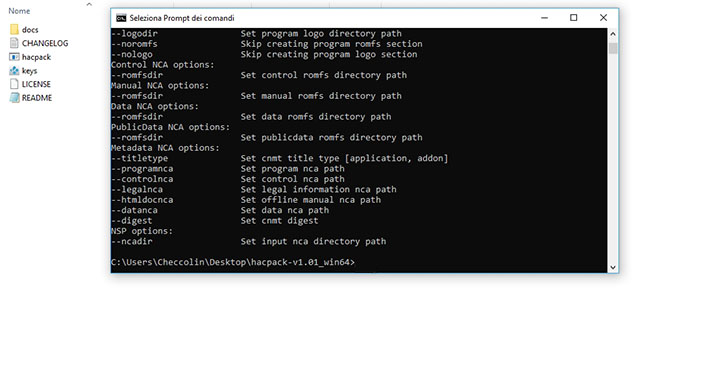Click the CHANGELOG file icon

(x=14, y=43)
